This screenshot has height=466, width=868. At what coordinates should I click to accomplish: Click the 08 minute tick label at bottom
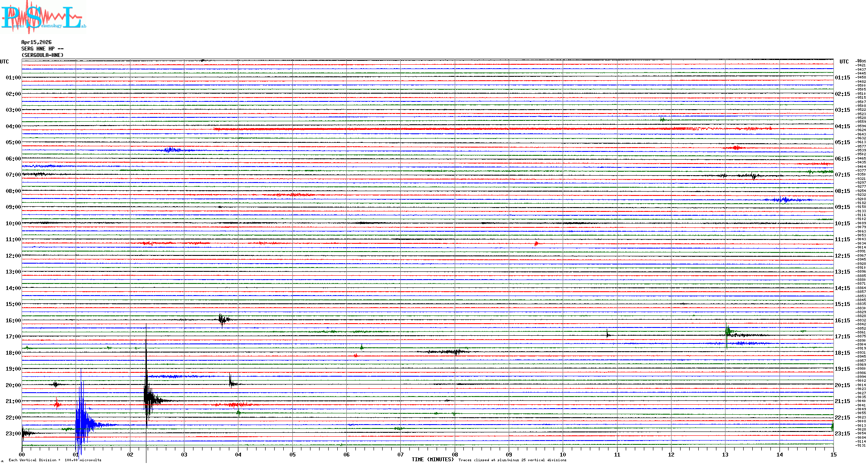(x=455, y=455)
